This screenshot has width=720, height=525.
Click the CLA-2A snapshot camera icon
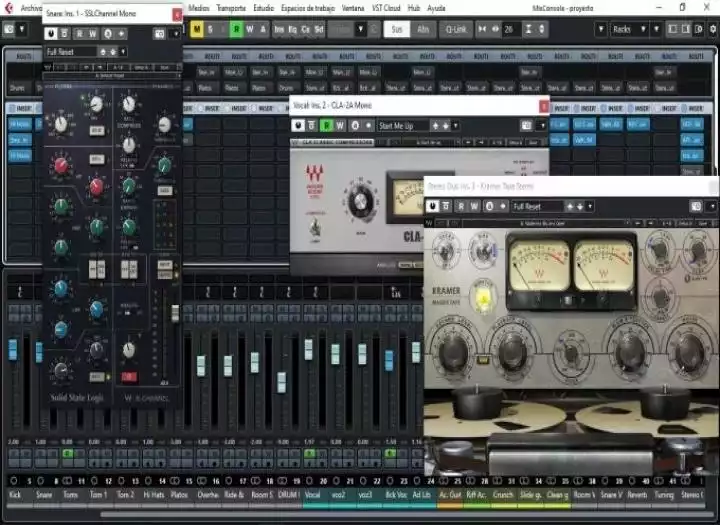point(526,125)
